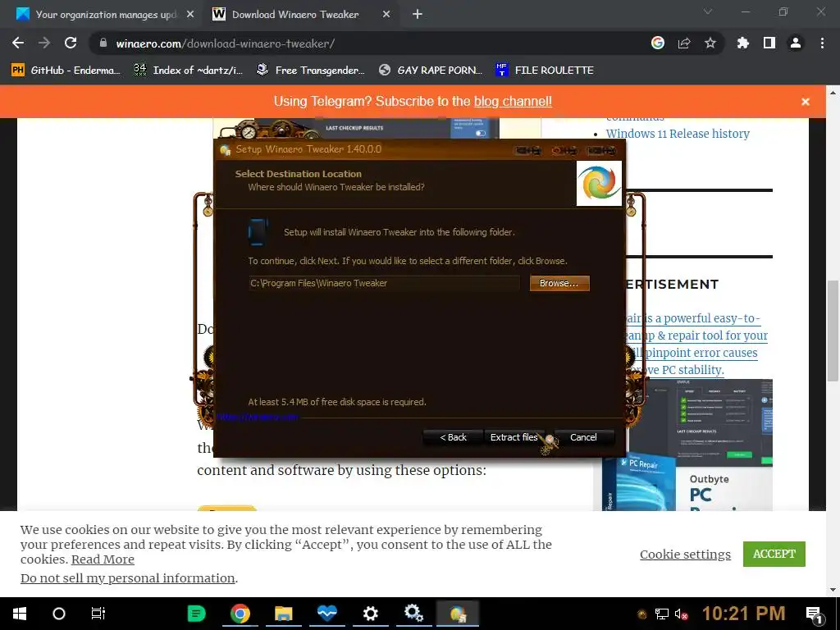Open Windows 11 Release history link
This screenshot has width=840, height=630.
678,134
